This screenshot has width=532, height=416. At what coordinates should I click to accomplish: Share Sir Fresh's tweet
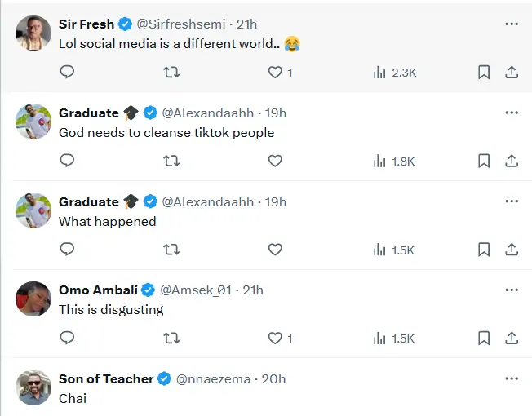coord(512,73)
